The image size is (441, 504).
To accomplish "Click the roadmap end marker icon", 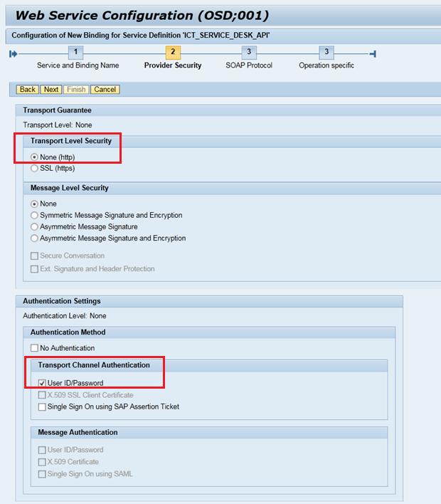I will pos(373,53).
